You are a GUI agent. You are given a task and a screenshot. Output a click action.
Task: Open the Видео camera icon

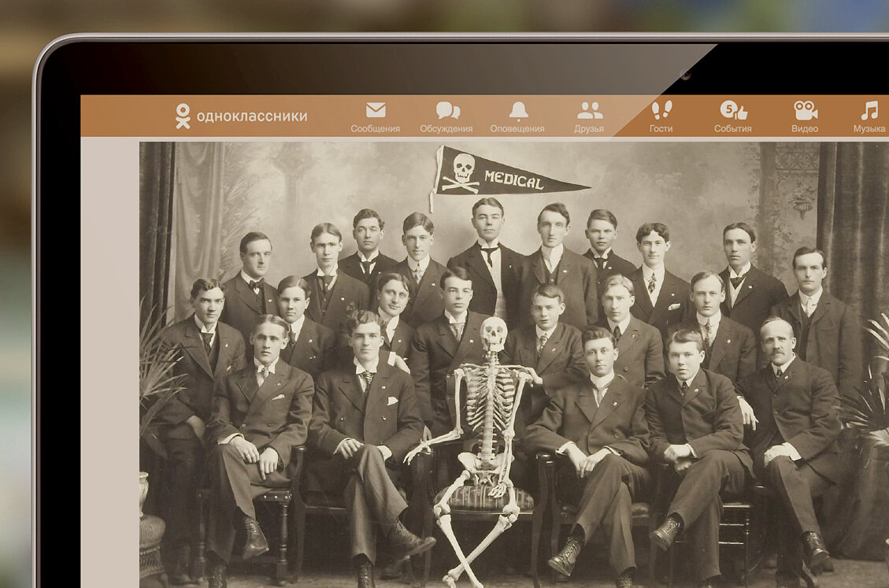tap(805, 110)
